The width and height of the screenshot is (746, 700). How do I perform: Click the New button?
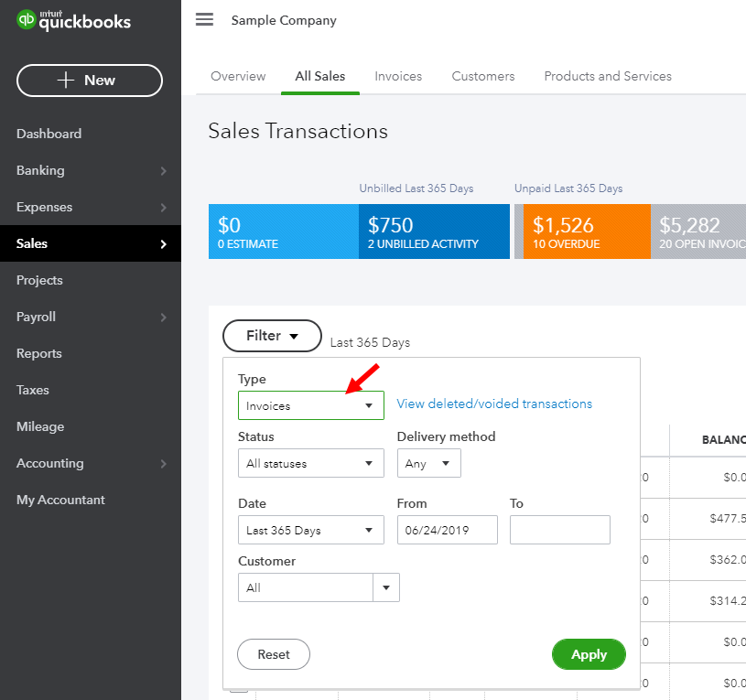click(x=90, y=81)
